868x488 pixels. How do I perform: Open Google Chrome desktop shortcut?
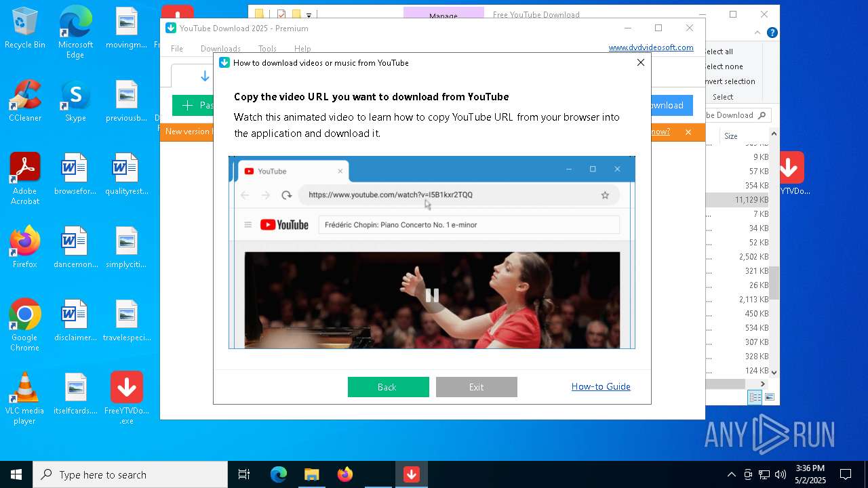click(25, 325)
